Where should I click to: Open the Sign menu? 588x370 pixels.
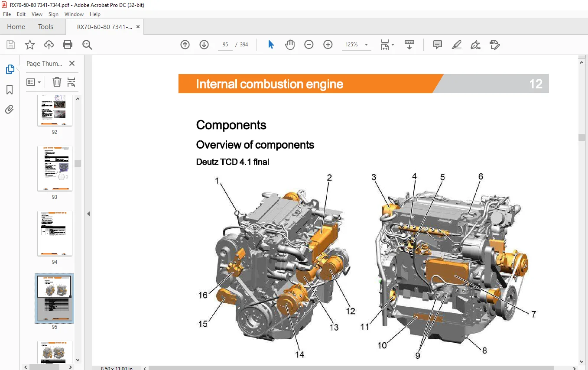pyautogui.click(x=53, y=14)
